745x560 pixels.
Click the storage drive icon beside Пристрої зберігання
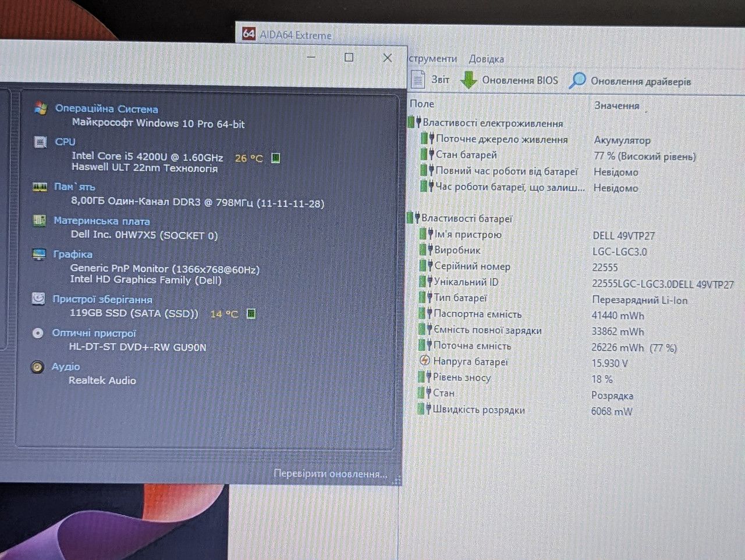point(38,298)
